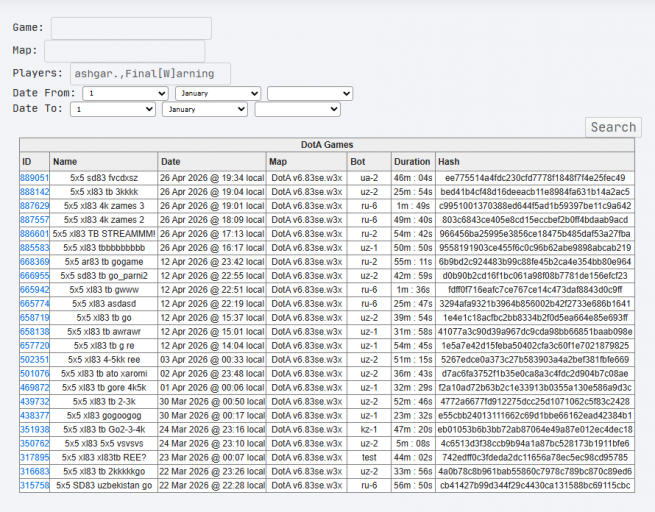This screenshot has width=655, height=512.
Task: Select game name '5x5 SD83 uzbekistan go'
Action: (104, 486)
